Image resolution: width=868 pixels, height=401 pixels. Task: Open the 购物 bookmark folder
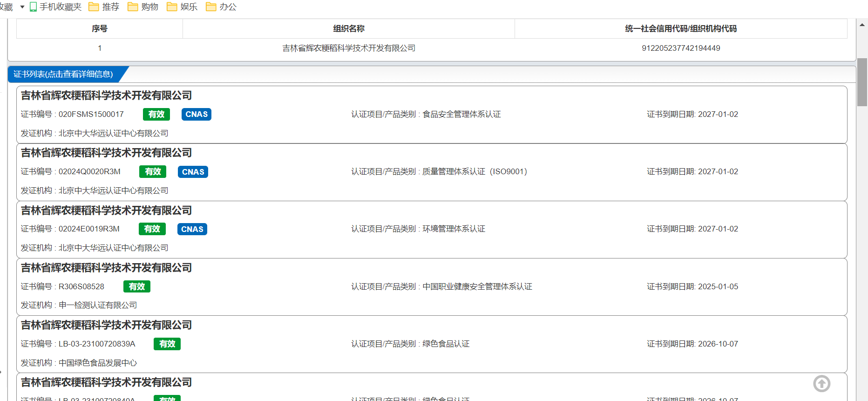point(143,7)
